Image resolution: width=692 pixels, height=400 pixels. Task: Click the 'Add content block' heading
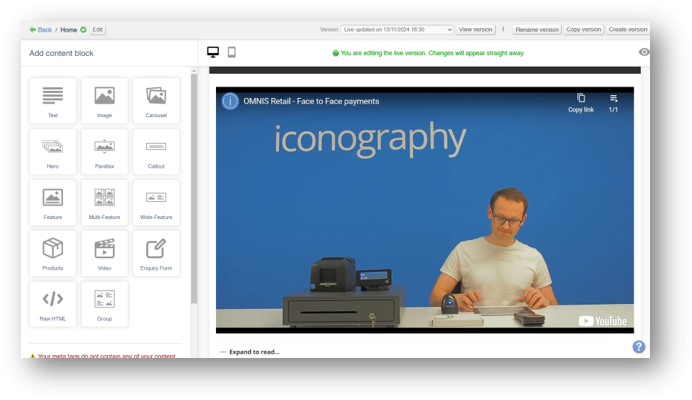(61, 53)
